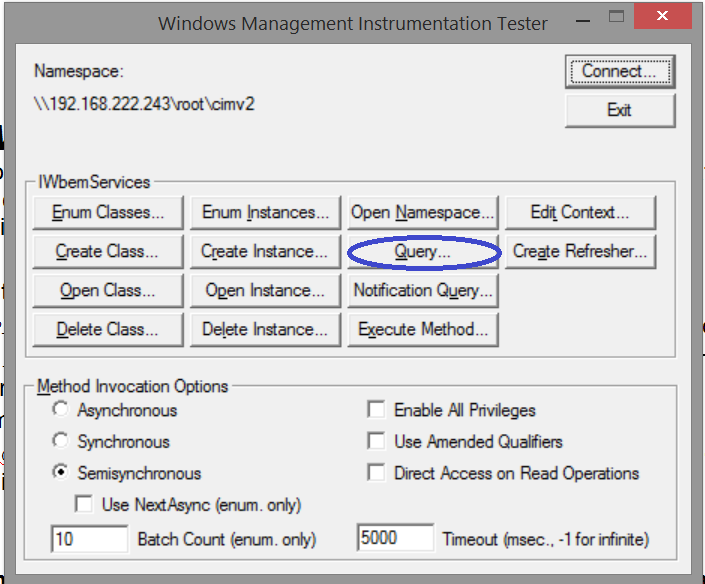Click Edit Context... button

(x=580, y=212)
